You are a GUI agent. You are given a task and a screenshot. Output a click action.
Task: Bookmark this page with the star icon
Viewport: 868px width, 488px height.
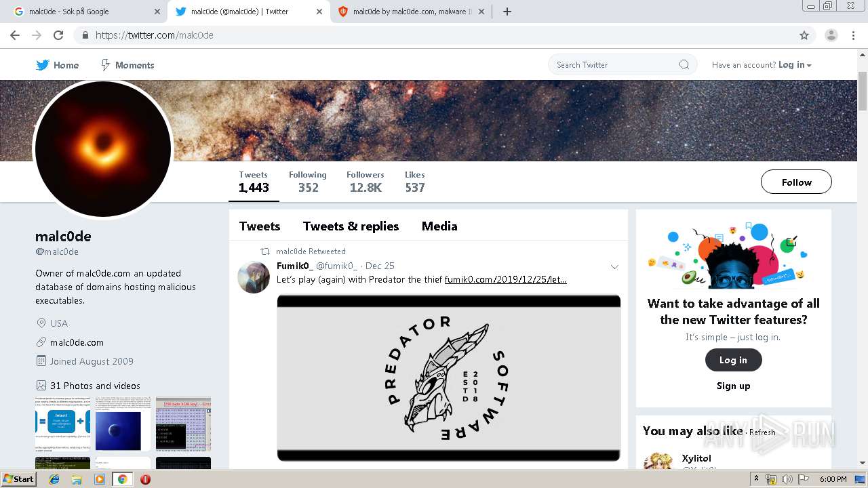[x=804, y=35]
